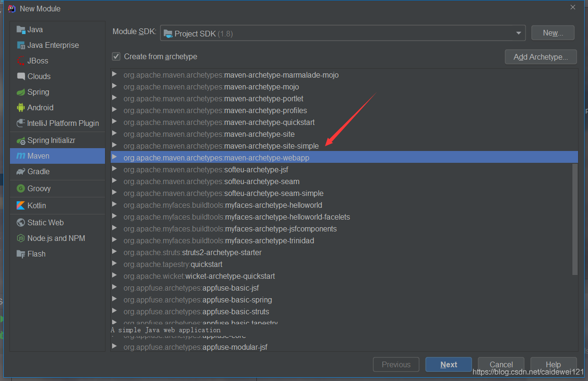Click the Project SDK folder icon
Viewport: 588px width, 381px height.
(168, 34)
